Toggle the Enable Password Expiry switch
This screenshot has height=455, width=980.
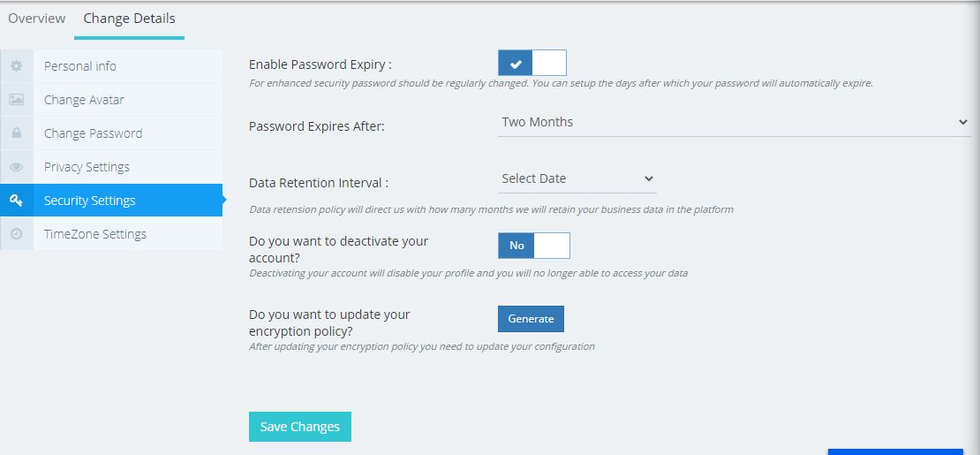coord(531,63)
